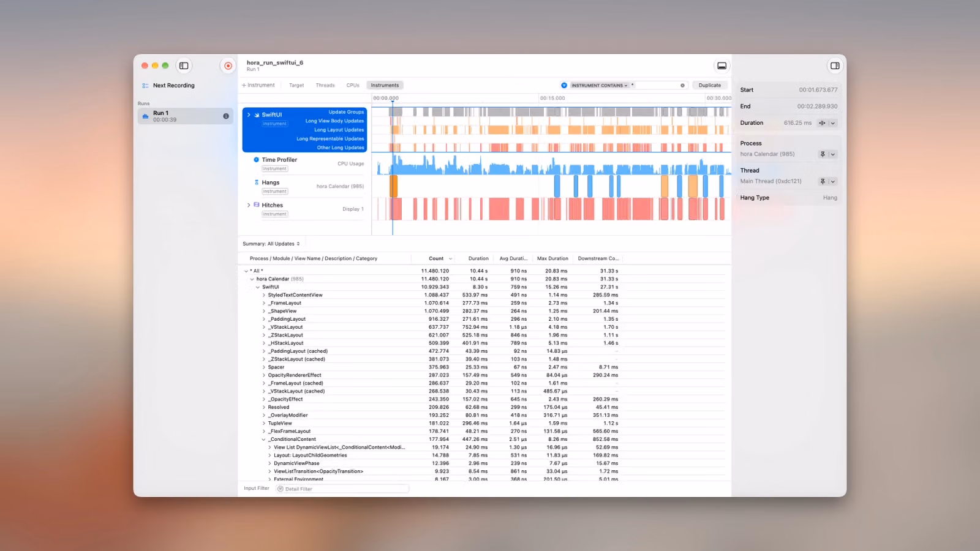Select the Instruments tab
The width and height of the screenshot is (980, 551).
(385, 85)
